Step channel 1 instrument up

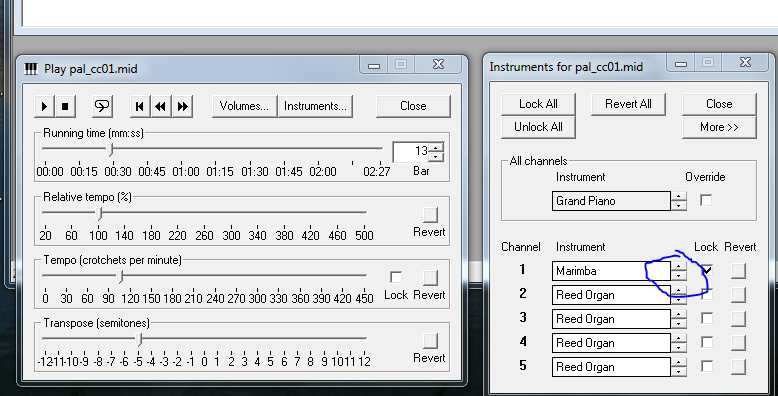(x=678, y=266)
